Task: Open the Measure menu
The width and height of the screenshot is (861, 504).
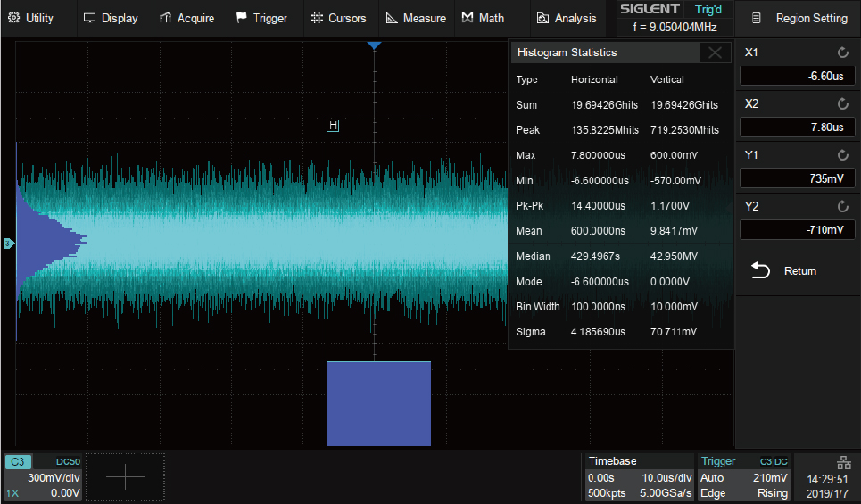Action: point(416,18)
